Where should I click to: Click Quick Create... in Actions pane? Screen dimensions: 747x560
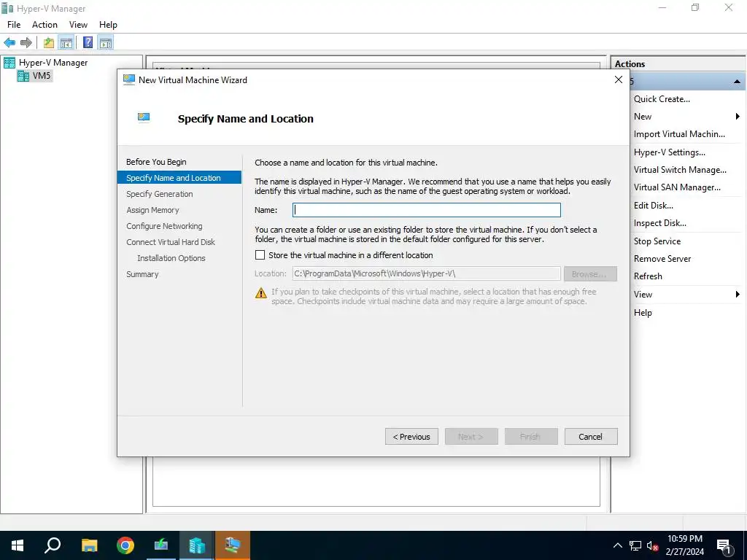click(662, 99)
